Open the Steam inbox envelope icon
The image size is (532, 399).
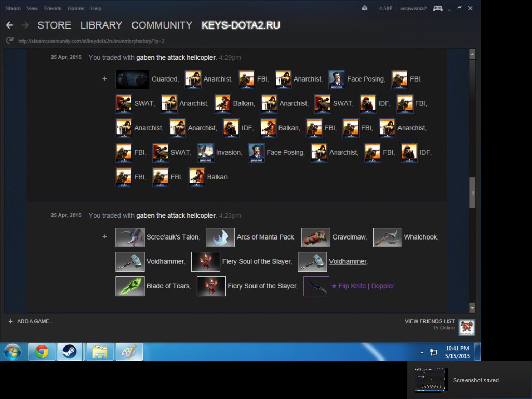[x=365, y=8]
